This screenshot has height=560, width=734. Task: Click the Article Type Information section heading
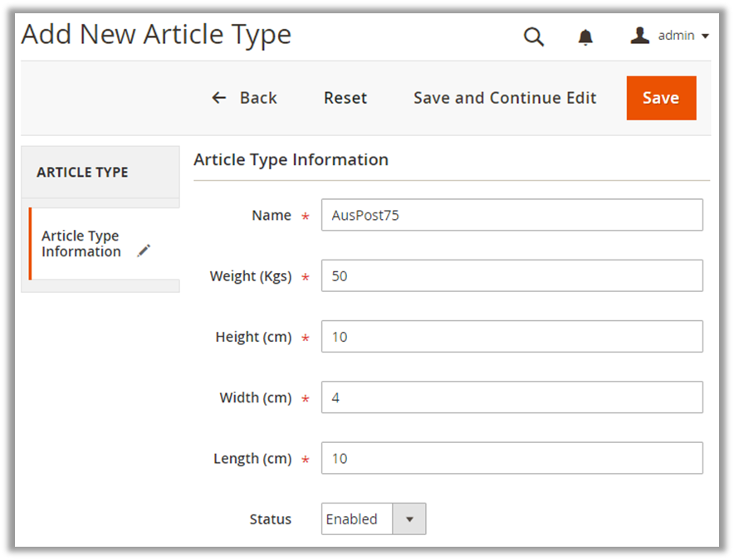291,159
